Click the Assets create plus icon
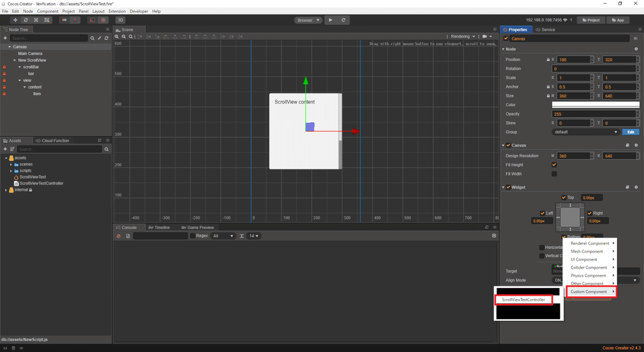The image size is (644, 352). (5, 149)
